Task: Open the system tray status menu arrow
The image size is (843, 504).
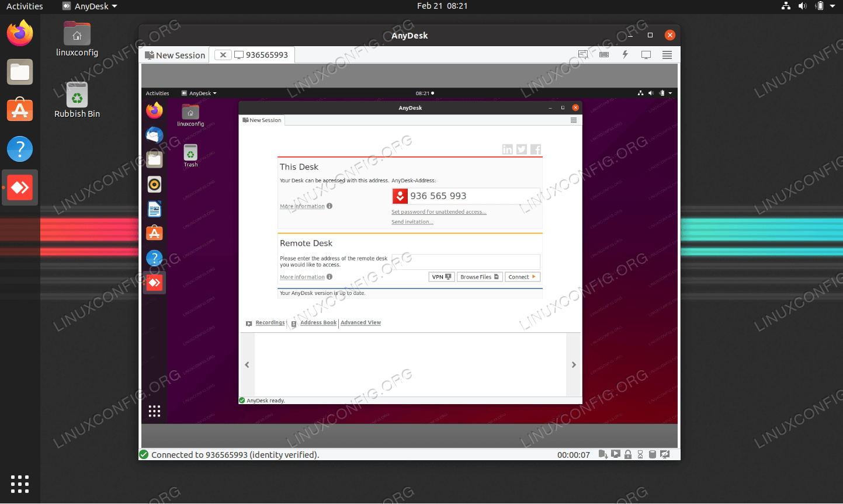Action: (x=832, y=6)
